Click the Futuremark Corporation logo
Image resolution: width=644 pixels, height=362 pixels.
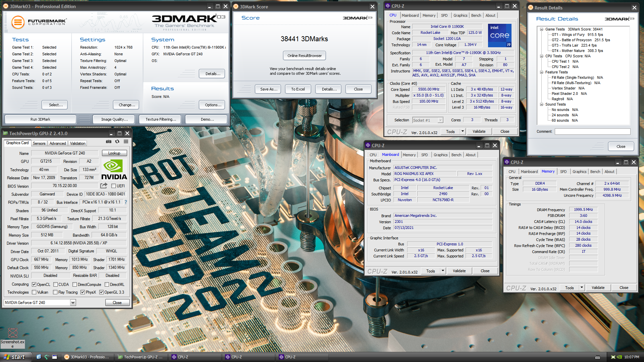point(39,22)
